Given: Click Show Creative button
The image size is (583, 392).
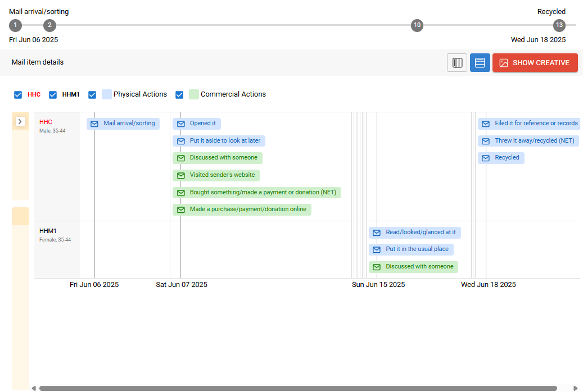Looking at the screenshot, I should click(x=535, y=63).
